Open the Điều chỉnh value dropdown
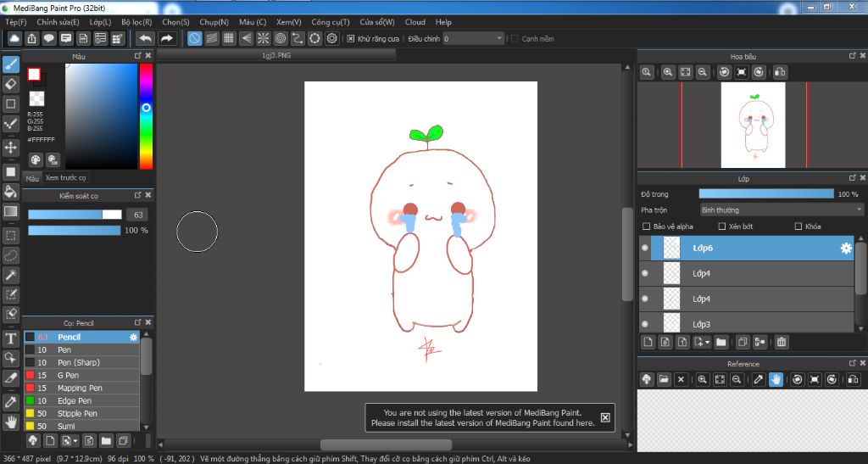Viewport: 868px width, 464px height. tap(474, 39)
